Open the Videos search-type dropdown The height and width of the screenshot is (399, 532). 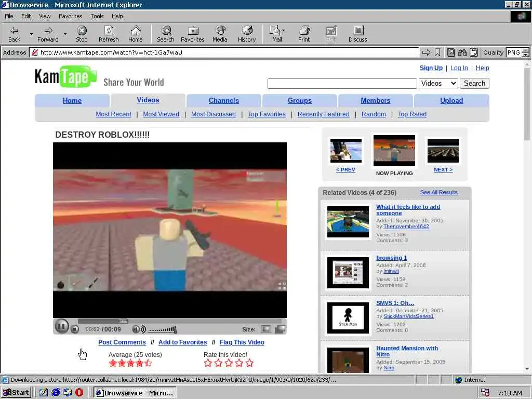438,84
